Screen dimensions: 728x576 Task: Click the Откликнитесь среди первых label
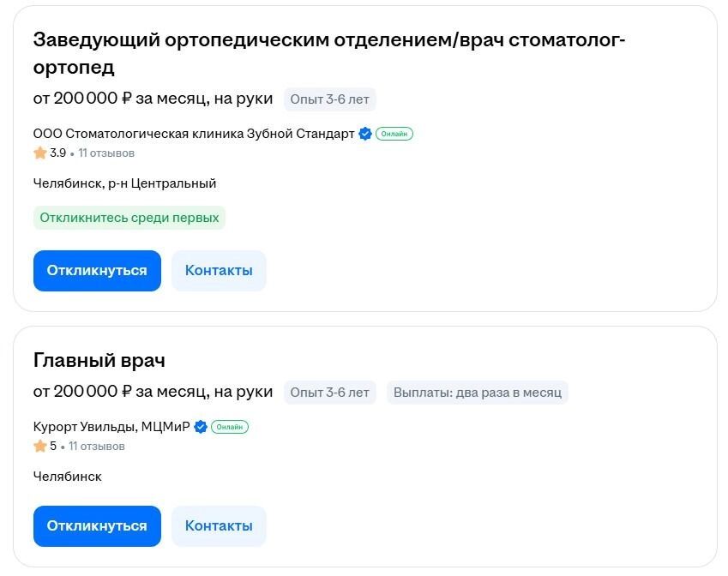(x=129, y=218)
